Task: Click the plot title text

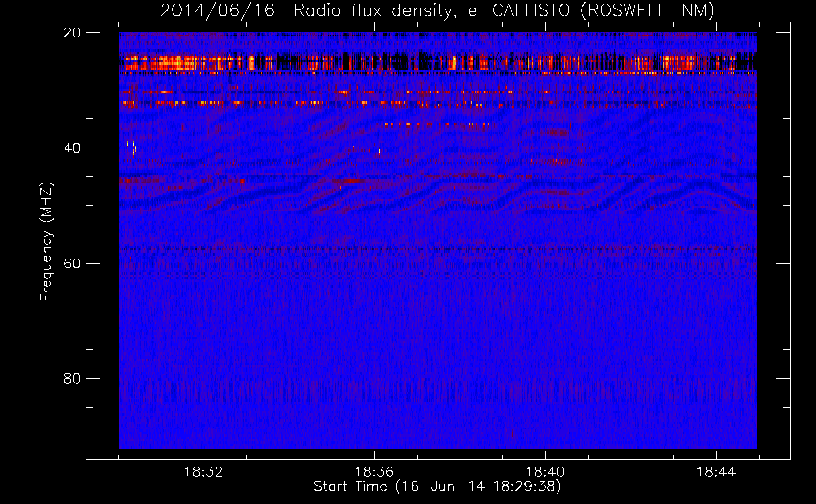Action: pos(437,10)
